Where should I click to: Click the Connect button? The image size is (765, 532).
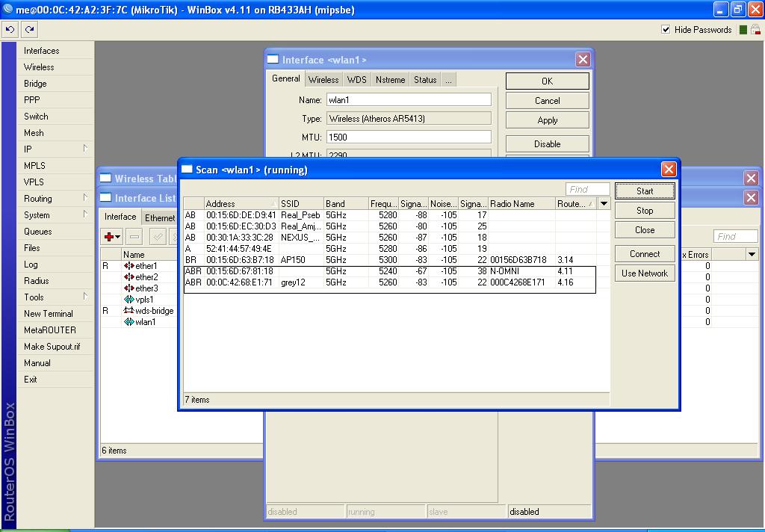point(644,254)
